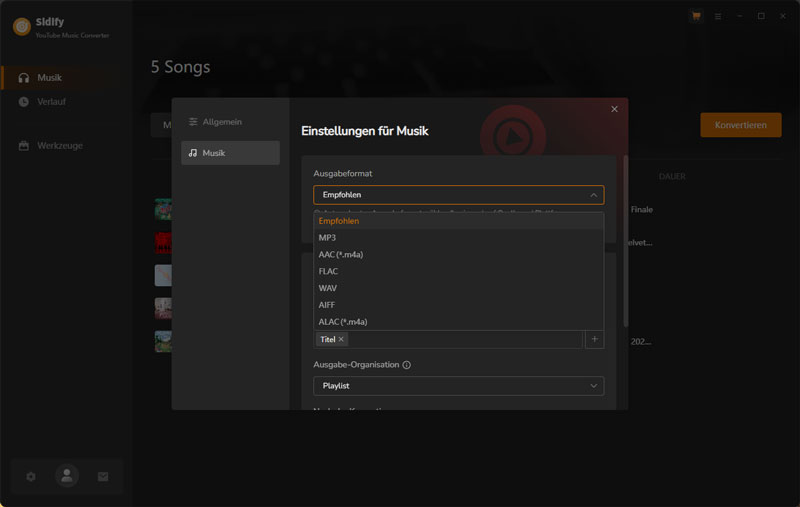Go to Werkzeuge in the sidebar
800x507 pixels.
60,146
